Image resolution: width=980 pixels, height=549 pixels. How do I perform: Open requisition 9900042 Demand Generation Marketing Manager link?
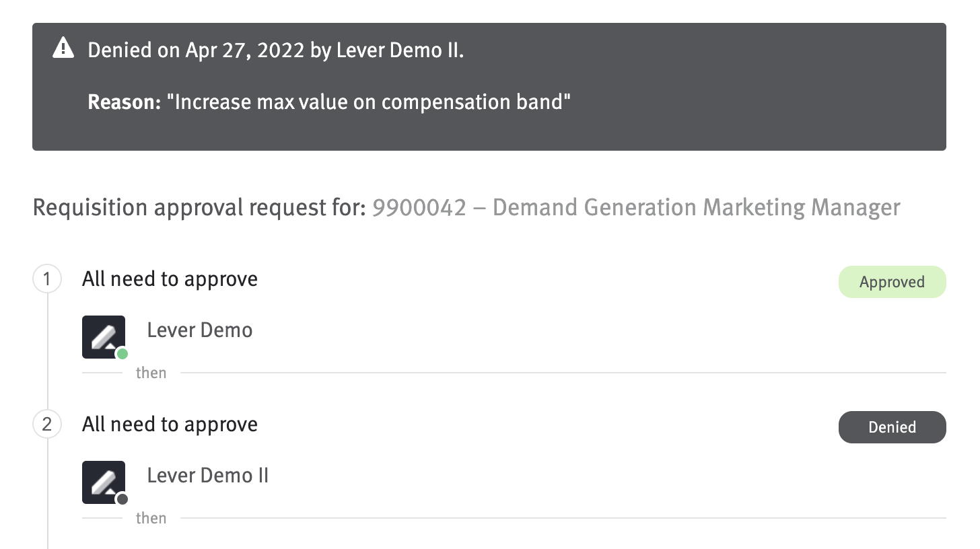click(x=636, y=207)
